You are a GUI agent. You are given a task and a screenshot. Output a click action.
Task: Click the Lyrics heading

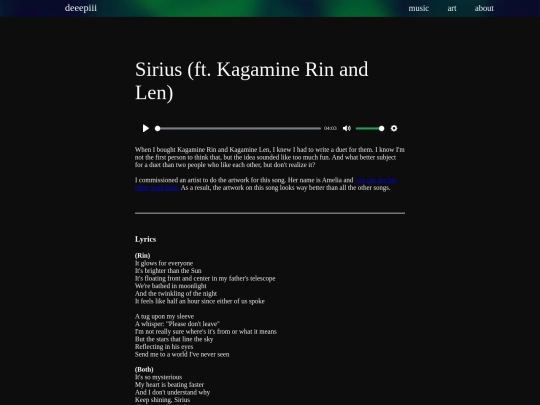click(145, 239)
